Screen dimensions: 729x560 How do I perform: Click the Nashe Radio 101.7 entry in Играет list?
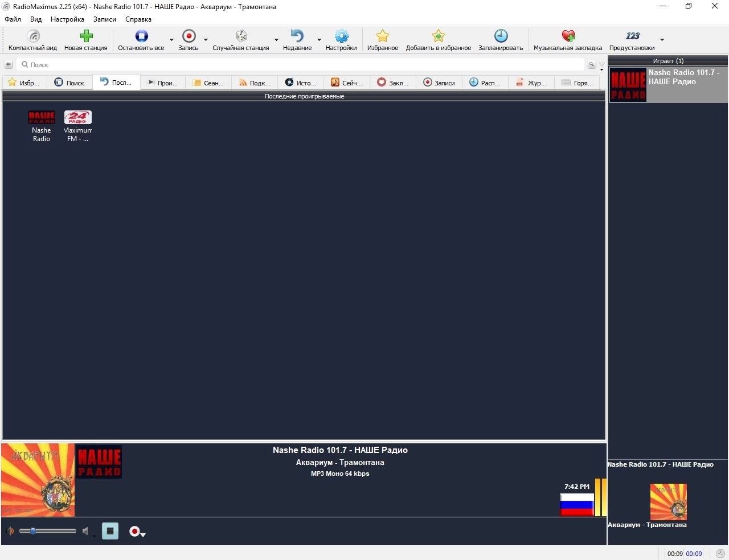pos(668,85)
